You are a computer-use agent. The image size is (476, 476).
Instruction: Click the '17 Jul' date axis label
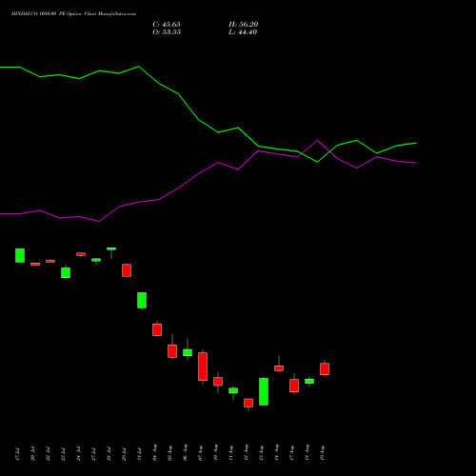(x=17, y=454)
